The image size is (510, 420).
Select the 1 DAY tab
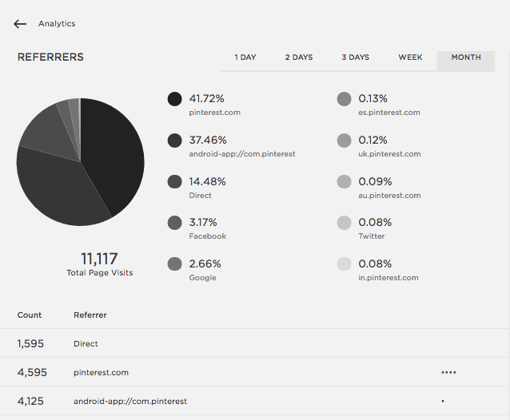[x=245, y=57]
